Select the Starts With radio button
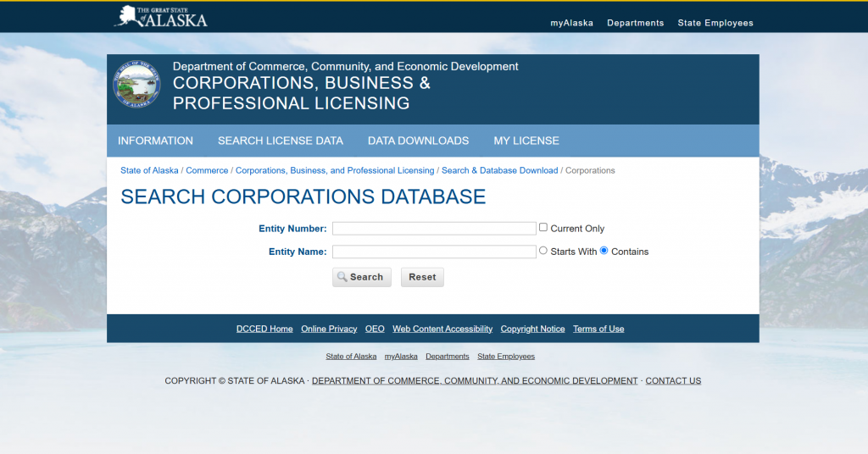The width and height of the screenshot is (868, 454). pyautogui.click(x=543, y=251)
